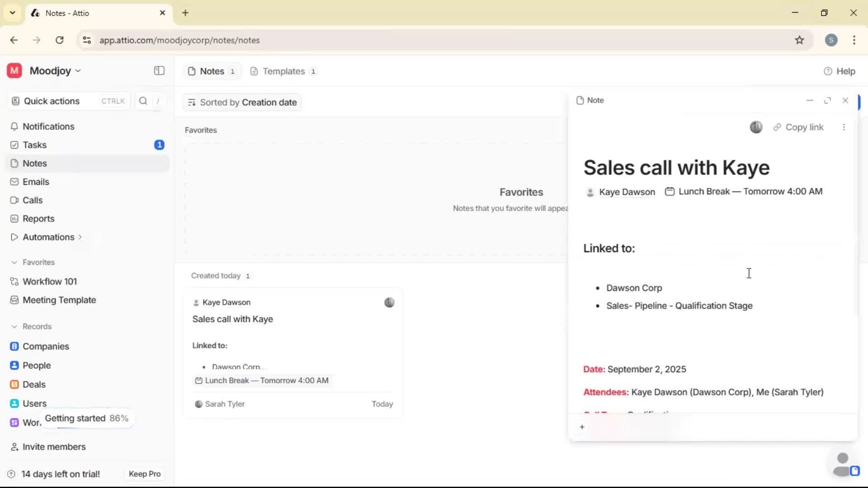The height and width of the screenshot is (488, 868).
Task: Open the Emails section
Action: (35, 182)
